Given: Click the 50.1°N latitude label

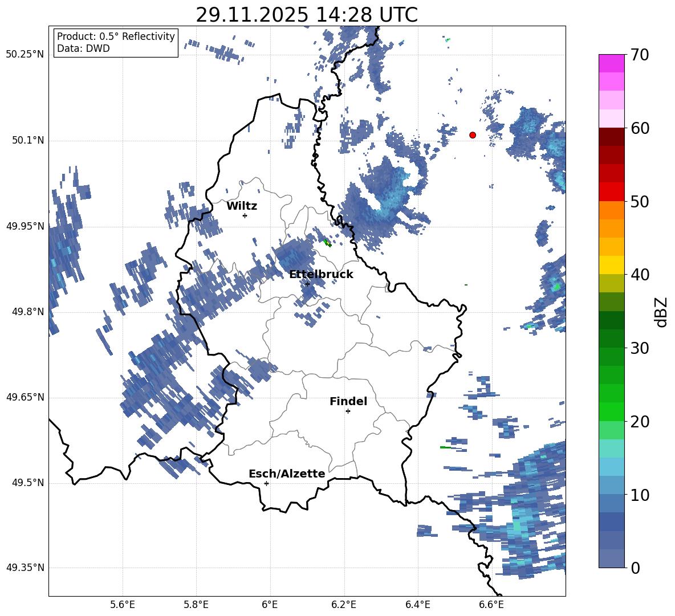Looking at the screenshot, I should pos(29,141).
